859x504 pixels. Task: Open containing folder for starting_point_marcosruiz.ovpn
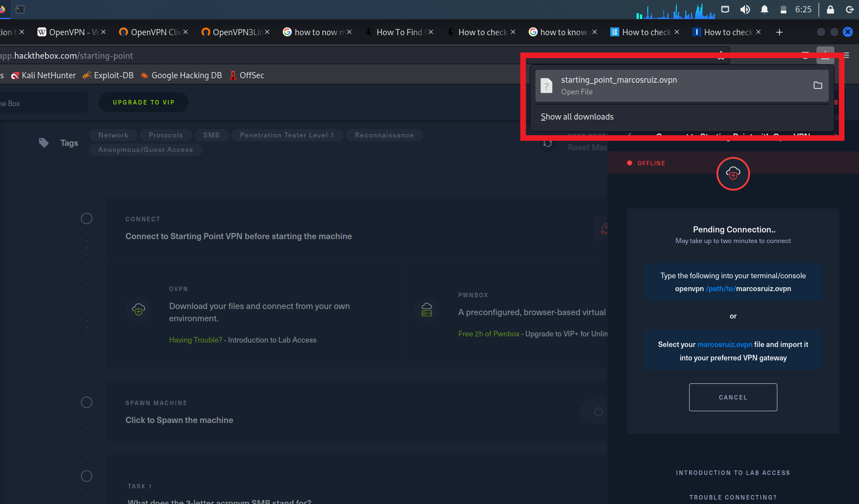(x=818, y=85)
